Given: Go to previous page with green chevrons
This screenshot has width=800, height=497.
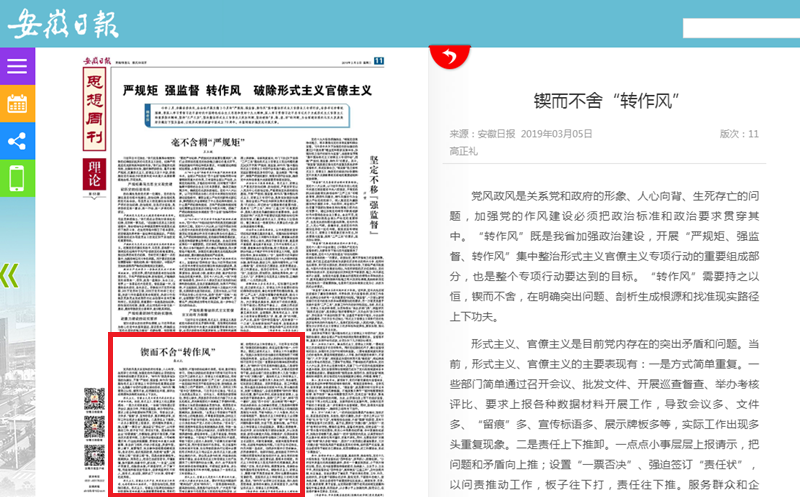Looking at the screenshot, I should point(9,275).
